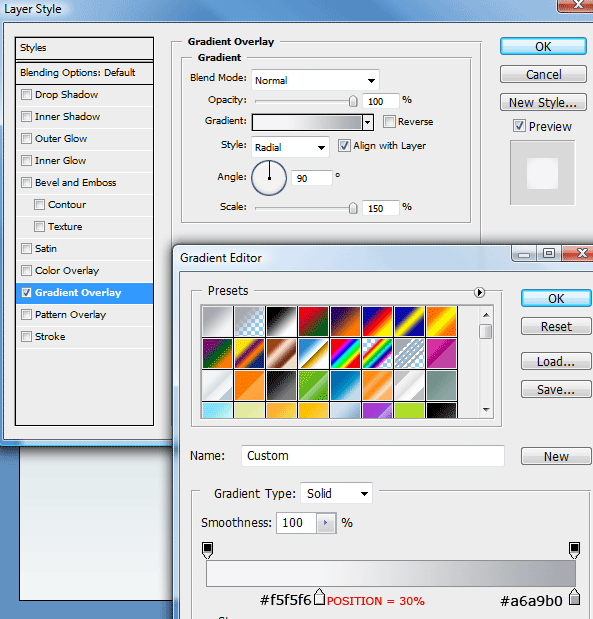593x619 pixels.
Task: Uncheck Align with Layer
Action: point(344,146)
